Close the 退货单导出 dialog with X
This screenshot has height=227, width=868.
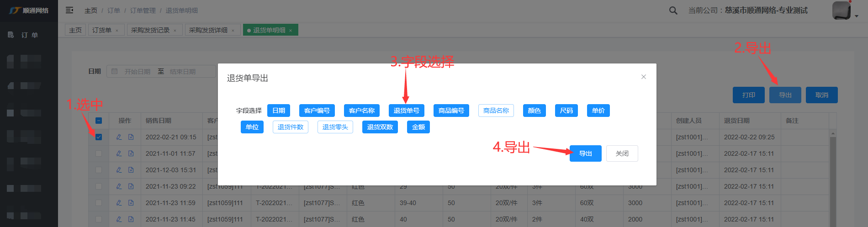(x=643, y=77)
